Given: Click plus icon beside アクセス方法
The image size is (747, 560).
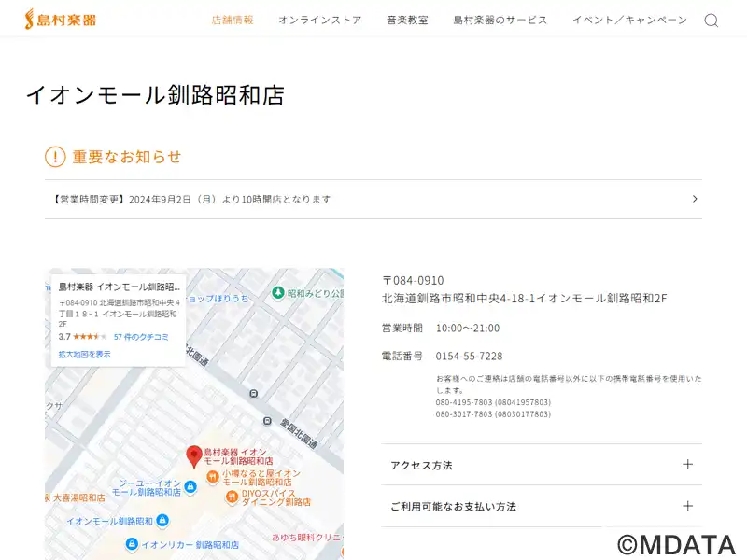Looking at the screenshot, I should (x=687, y=465).
